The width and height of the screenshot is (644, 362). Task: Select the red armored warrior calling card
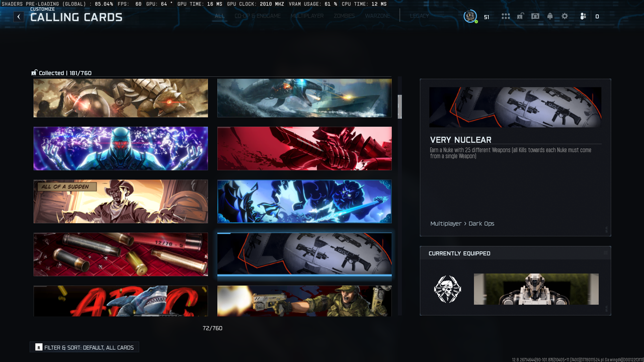(x=304, y=148)
